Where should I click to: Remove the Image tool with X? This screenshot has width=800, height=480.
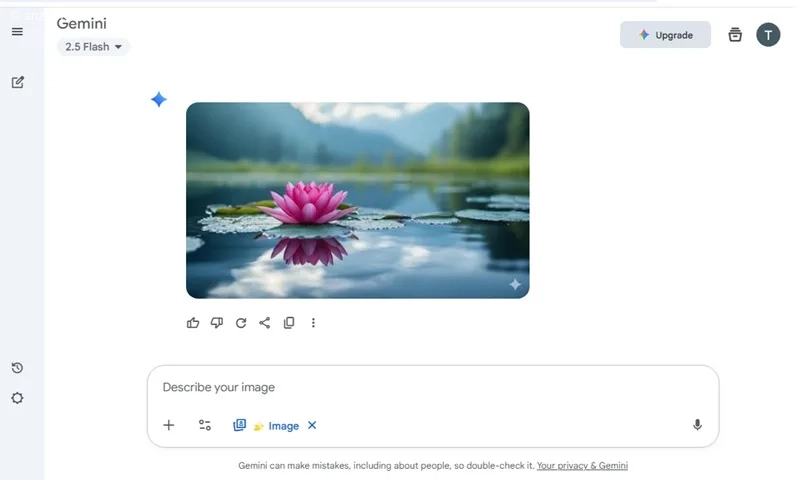click(312, 425)
